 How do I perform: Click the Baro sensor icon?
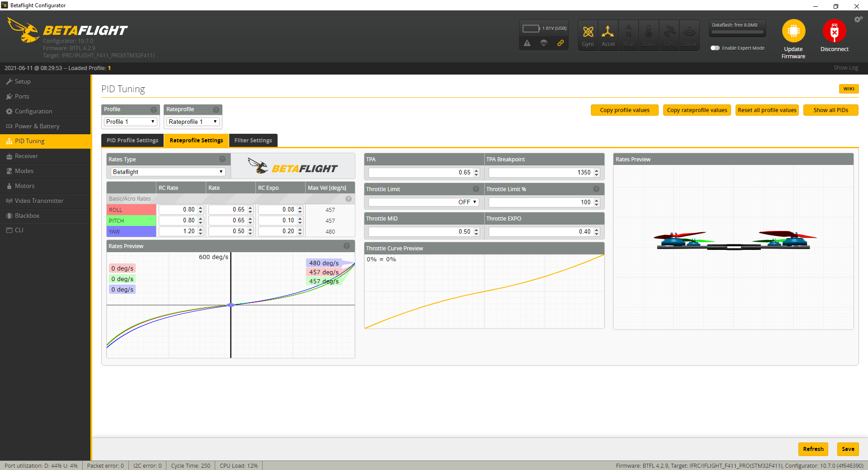649,32
